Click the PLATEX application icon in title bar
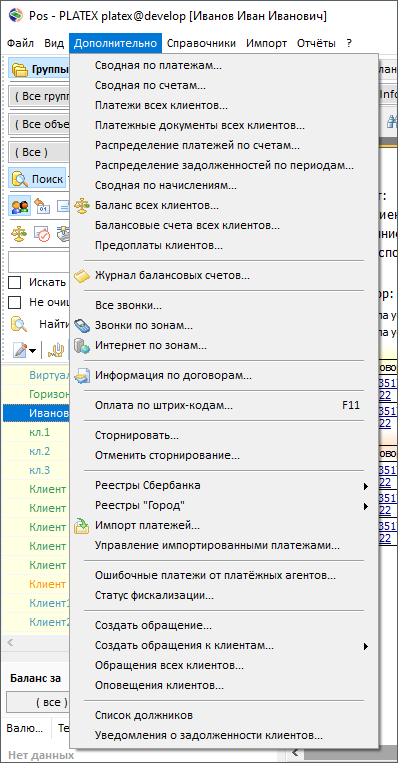 point(16,16)
